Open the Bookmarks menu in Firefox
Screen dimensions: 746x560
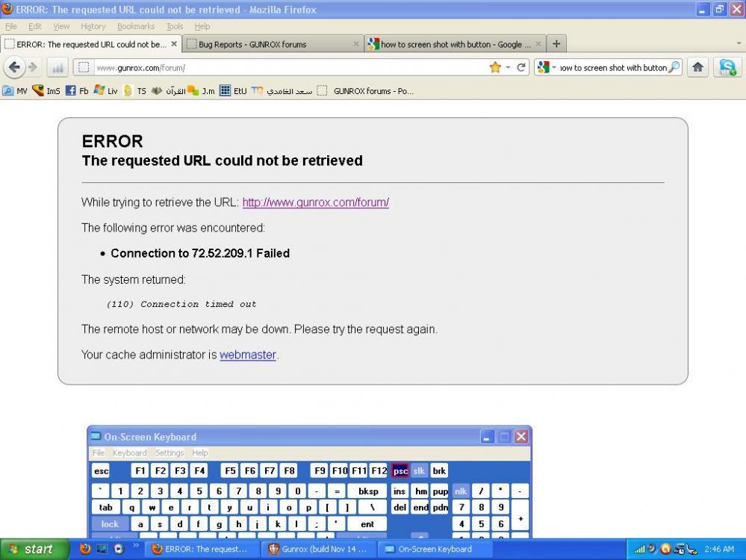coord(135,26)
